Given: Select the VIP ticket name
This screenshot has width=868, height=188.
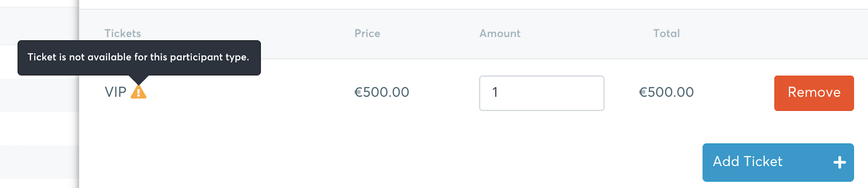Looking at the screenshot, I should point(115,92).
